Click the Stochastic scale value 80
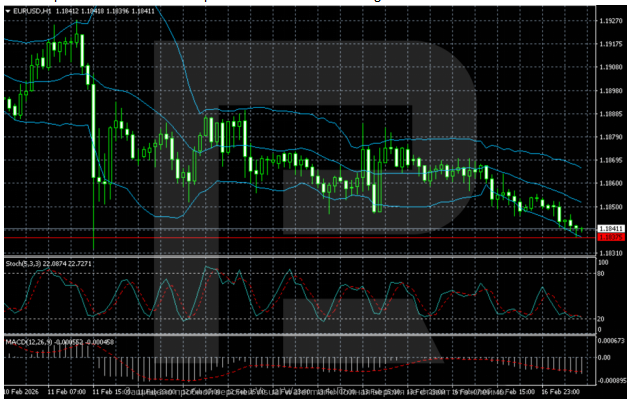Screen dimensions: 630x403 pos(603,273)
